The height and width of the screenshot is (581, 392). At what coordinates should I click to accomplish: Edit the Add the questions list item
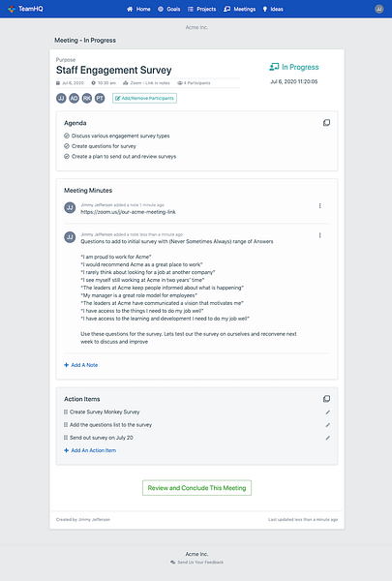pyautogui.click(x=327, y=425)
